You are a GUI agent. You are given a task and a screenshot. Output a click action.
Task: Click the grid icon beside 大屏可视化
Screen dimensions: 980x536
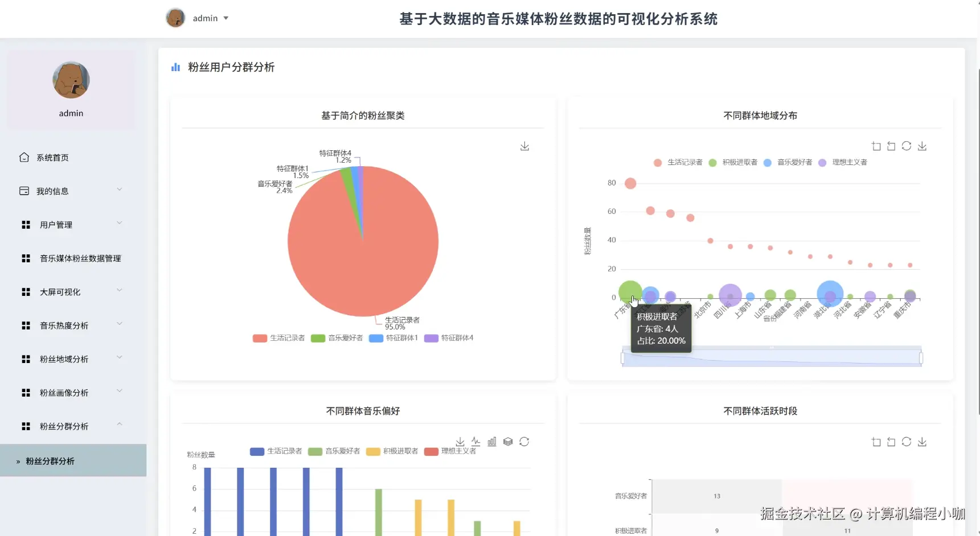coord(26,292)
